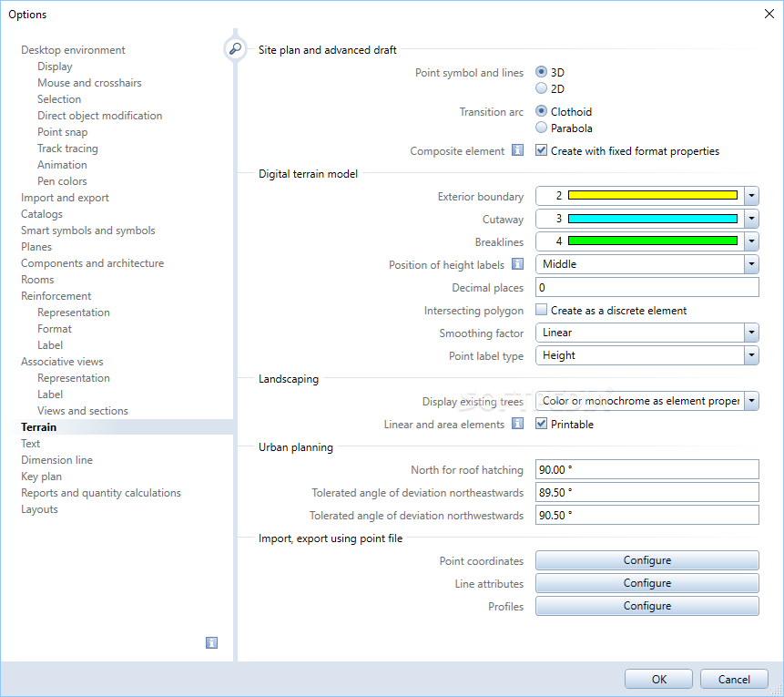The image size is (784, 697).
Task: Expand Position of height labels dropdown
Action: click(751, 264)
